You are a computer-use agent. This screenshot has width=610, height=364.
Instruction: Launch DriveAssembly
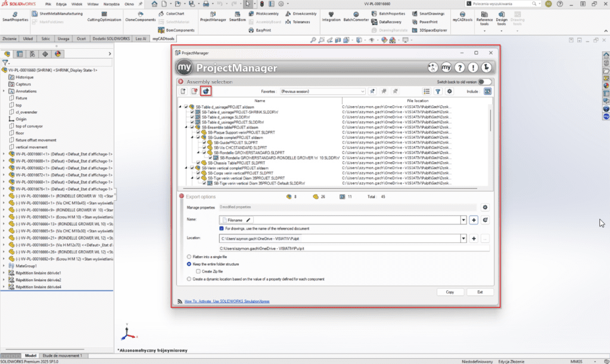301,14
